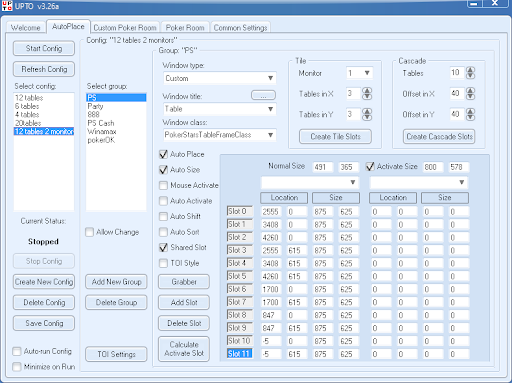
Task: Choose the 888 group
Action: (116, 114)
